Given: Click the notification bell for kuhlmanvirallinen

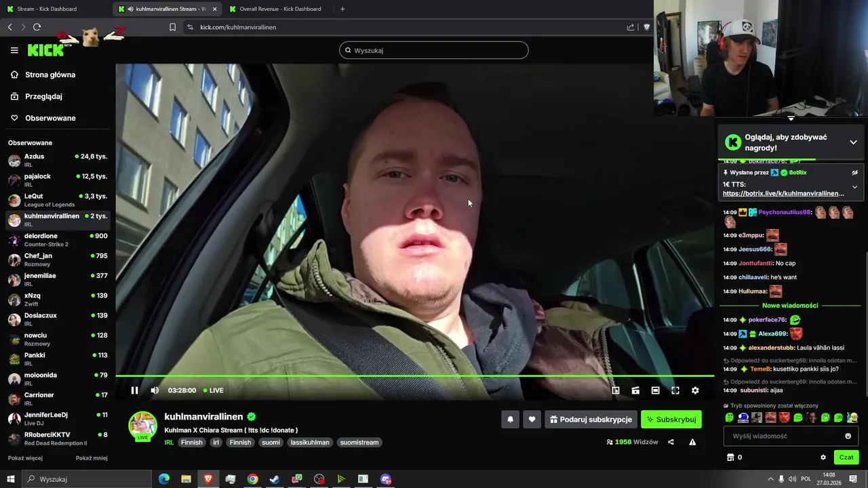Looking at the screenshot, I should [x=511, y=420].
